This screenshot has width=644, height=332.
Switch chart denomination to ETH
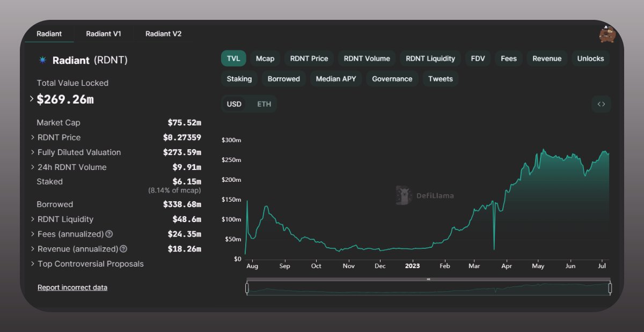(x=264, y=104)
